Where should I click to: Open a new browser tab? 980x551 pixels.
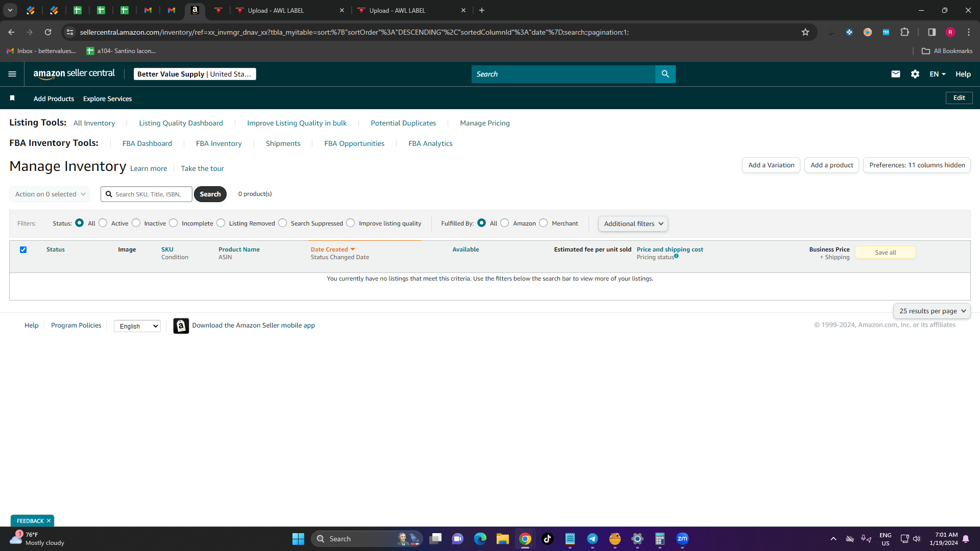481,10
